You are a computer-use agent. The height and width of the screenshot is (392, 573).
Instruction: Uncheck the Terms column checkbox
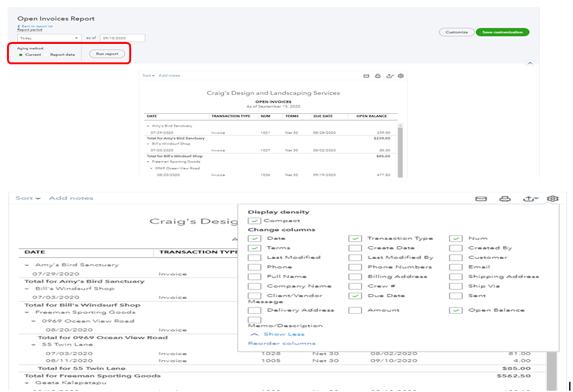coord(254,248)
